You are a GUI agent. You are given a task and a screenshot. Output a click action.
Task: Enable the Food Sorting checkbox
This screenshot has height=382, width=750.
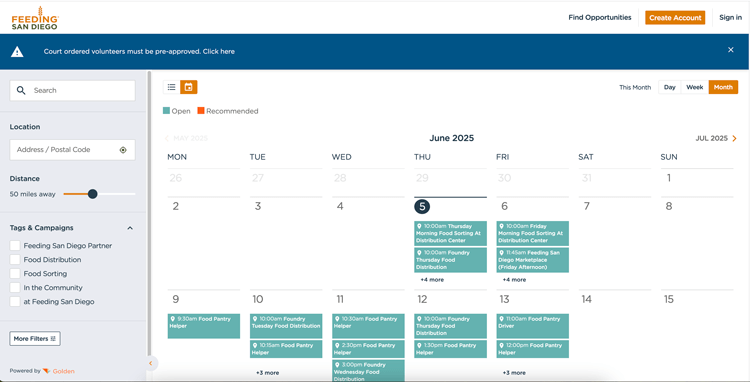pos(15,273)
